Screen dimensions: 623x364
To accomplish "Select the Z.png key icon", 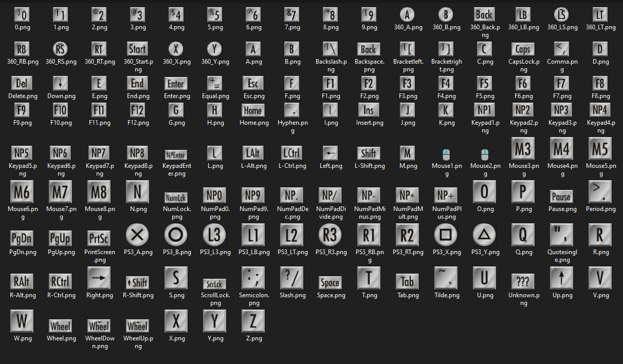I will 253,321.
